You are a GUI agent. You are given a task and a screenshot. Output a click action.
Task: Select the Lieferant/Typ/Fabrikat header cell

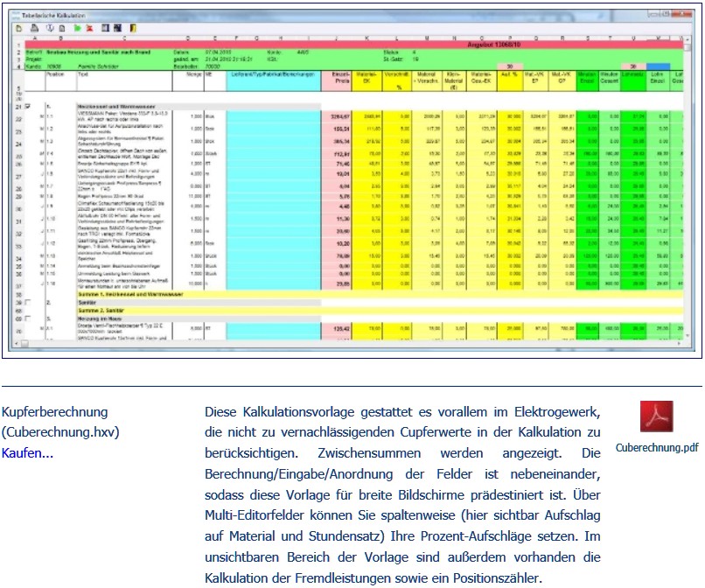pos(274,81)
